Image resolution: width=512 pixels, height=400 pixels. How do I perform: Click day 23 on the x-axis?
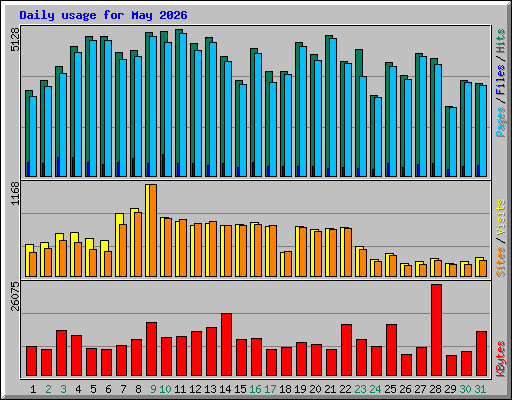pos(360,389)
